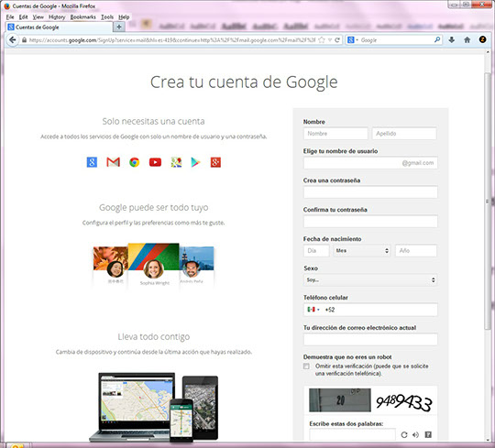Open the File menu
This screenshot has height=448, width=495.
(10, 17)
